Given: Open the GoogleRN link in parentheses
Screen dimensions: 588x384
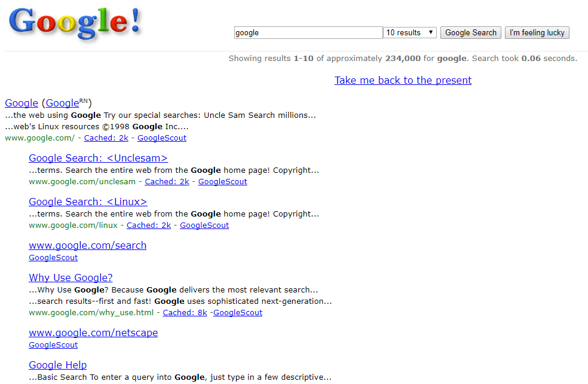Looking at the screenshot, I should tap(67, 102).
